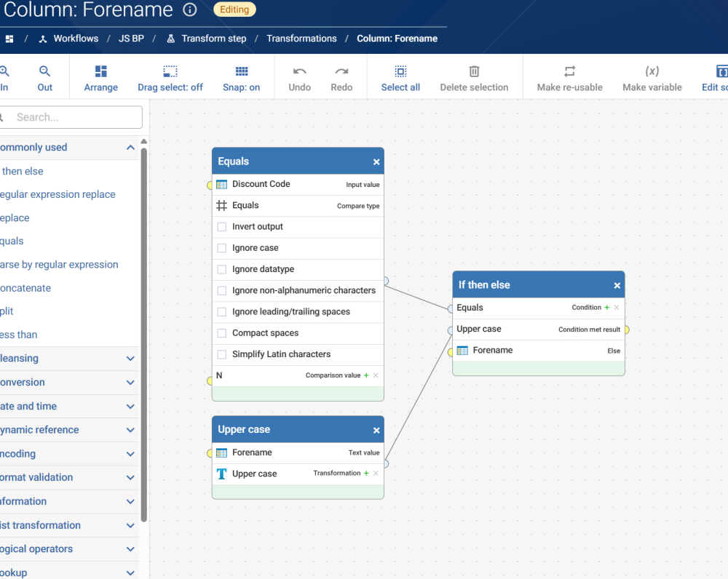The image size is (728, 579).
Task: Select Split function in list
Action: pos(7,311)
